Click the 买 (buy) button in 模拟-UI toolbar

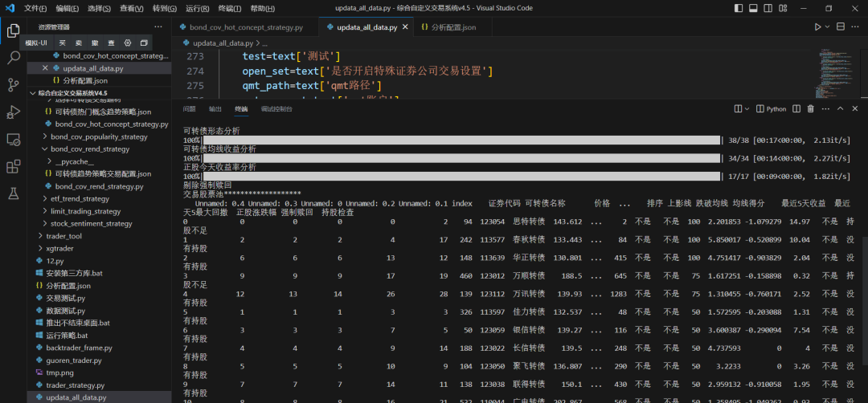coord(63,43)
